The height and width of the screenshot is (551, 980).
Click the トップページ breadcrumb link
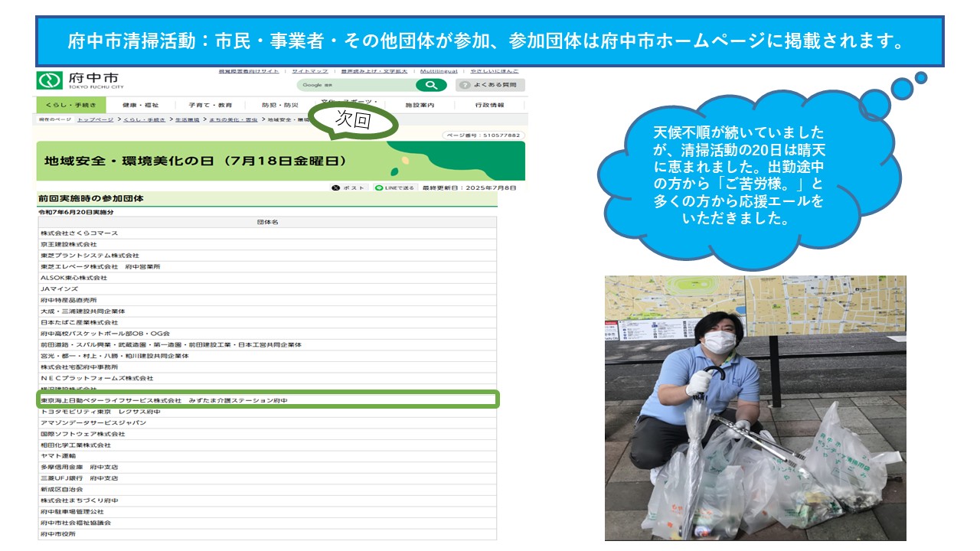[95, 120]
